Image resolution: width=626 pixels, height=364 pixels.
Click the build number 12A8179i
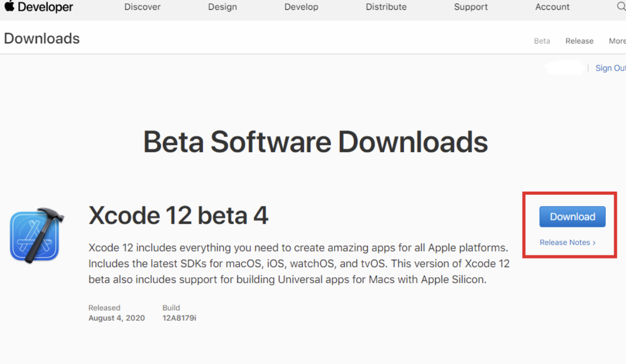179,318
